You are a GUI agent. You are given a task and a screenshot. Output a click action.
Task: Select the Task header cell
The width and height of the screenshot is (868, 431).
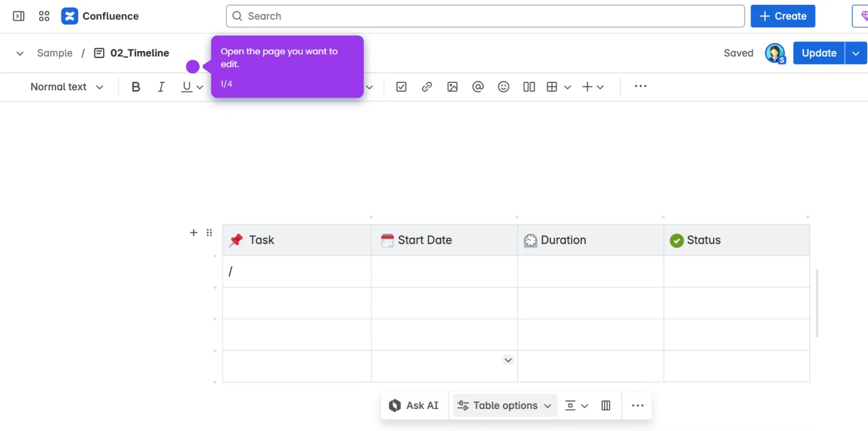[x=297, y=240]
